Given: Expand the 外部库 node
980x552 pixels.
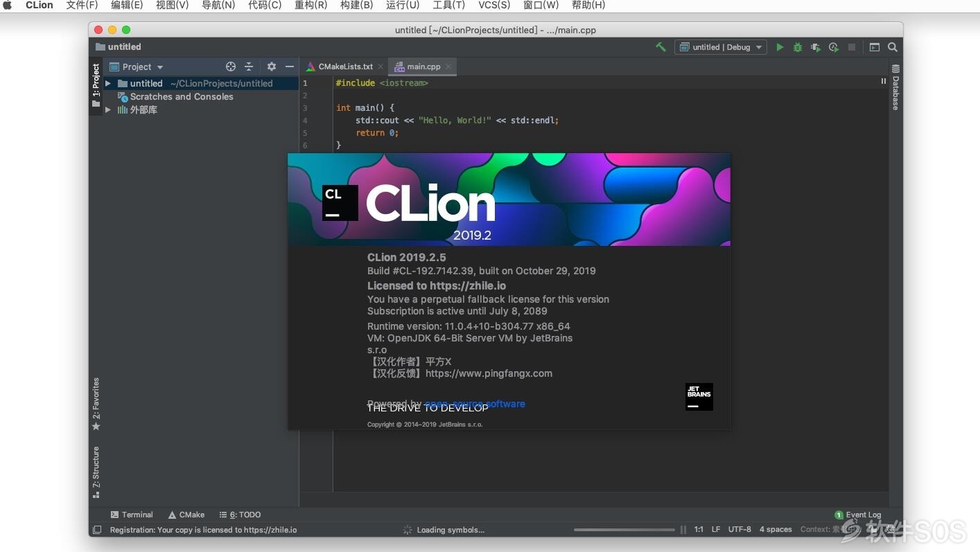Looking at the screenshot, I should tap(108, 109).
